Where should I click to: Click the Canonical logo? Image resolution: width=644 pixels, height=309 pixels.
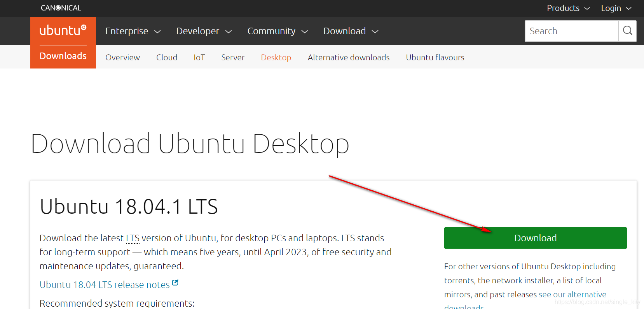click(x=61, y=8)
